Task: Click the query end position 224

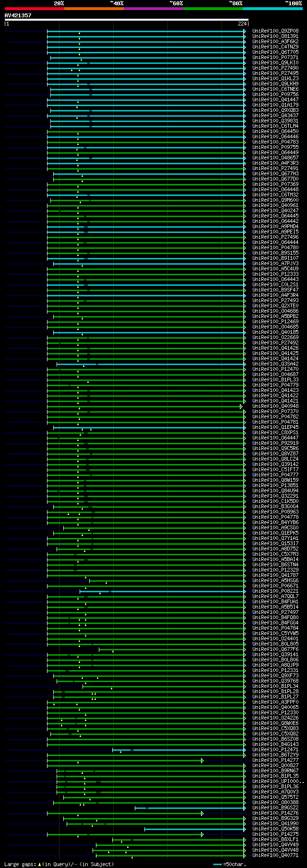Action: pyautogui.click(x=242, y=24)
